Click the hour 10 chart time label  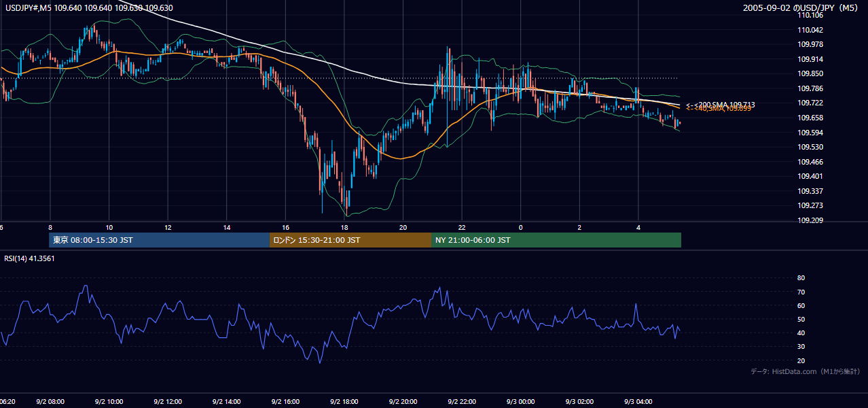pyautogui.click(x=109, y=227)
